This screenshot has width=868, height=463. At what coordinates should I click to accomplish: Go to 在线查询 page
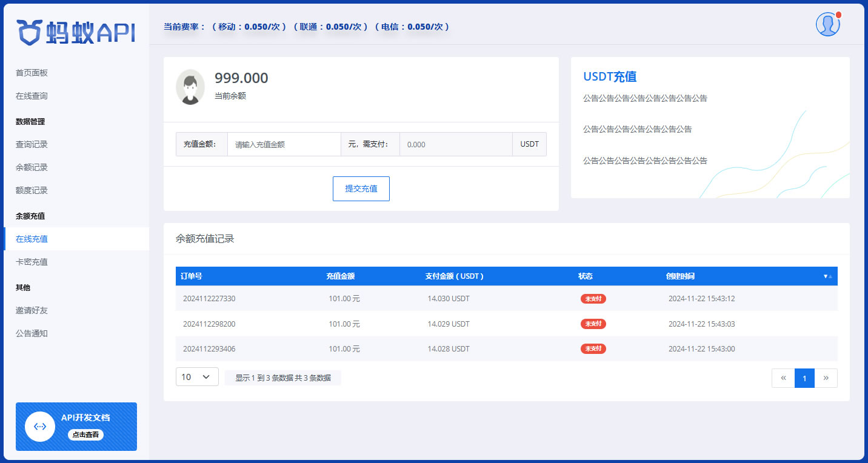point(32,96)
